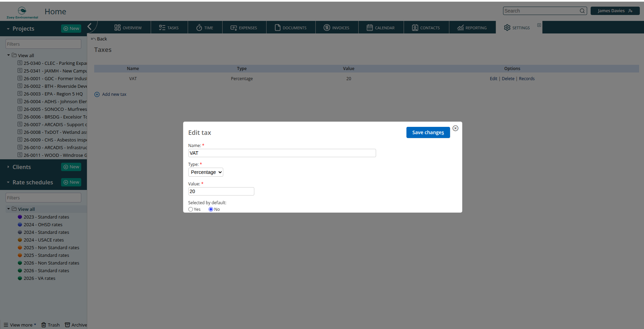644x329 pixels.
Task: Collapse sidebar with the chevron arrow
Action: (90, 26)
